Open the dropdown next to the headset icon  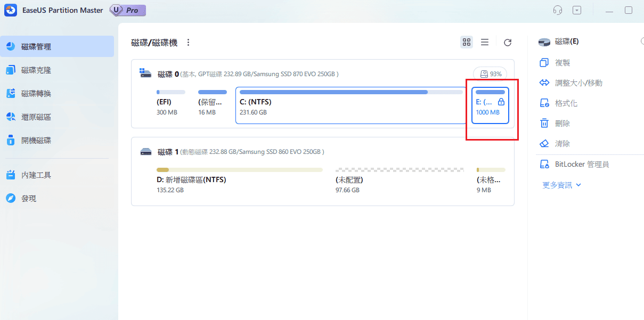click(x=577, y=10)
